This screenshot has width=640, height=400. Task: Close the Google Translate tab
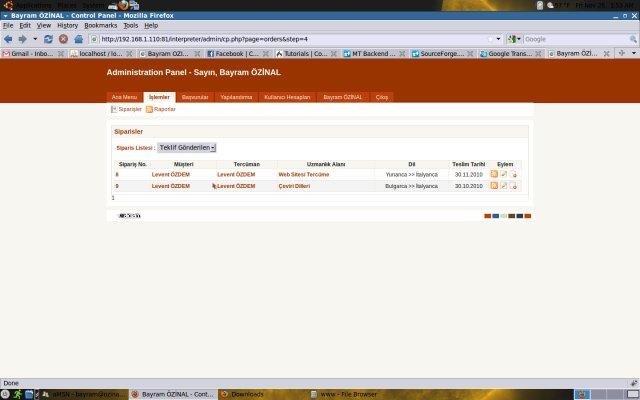click(538, 53)
